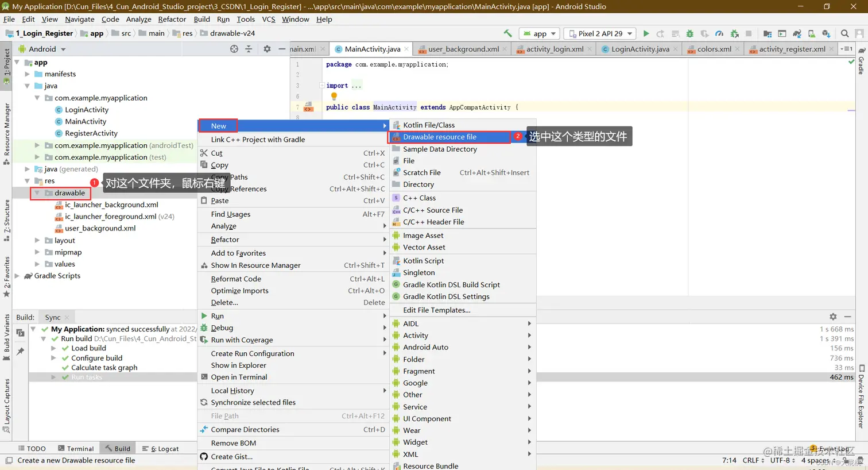
Task: Select user_background.xml in drawable folder
Action: tap(100, 228)
